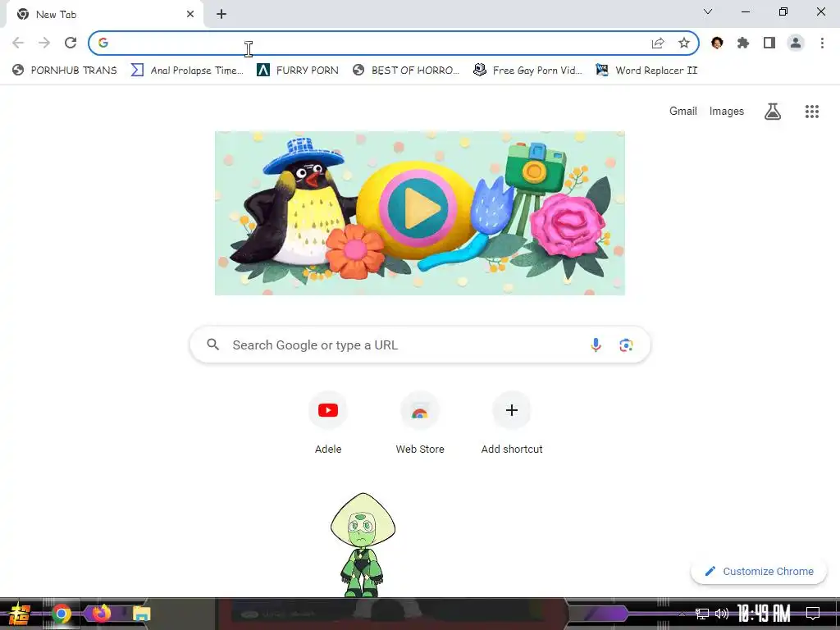Click the Customize Chrome button
The height and width of the screenshot is (630, 840).
point(759,571)
